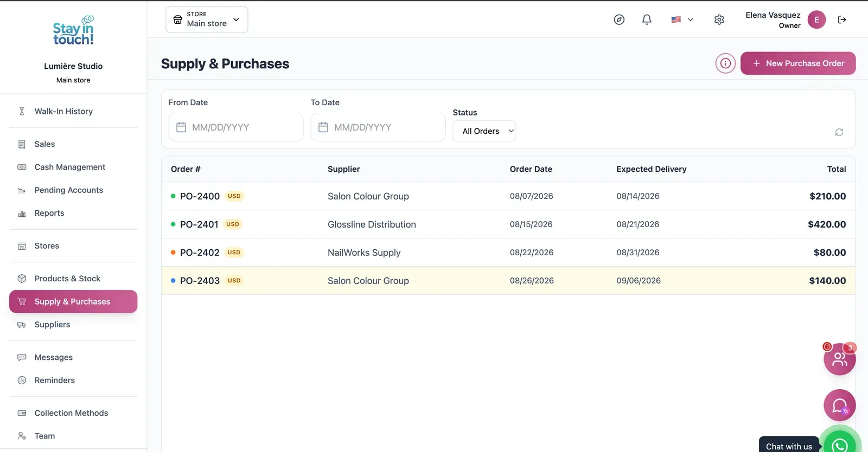The width and height of the screenshot is (868, 452).
Task: Open Messages
Action: 73,357
